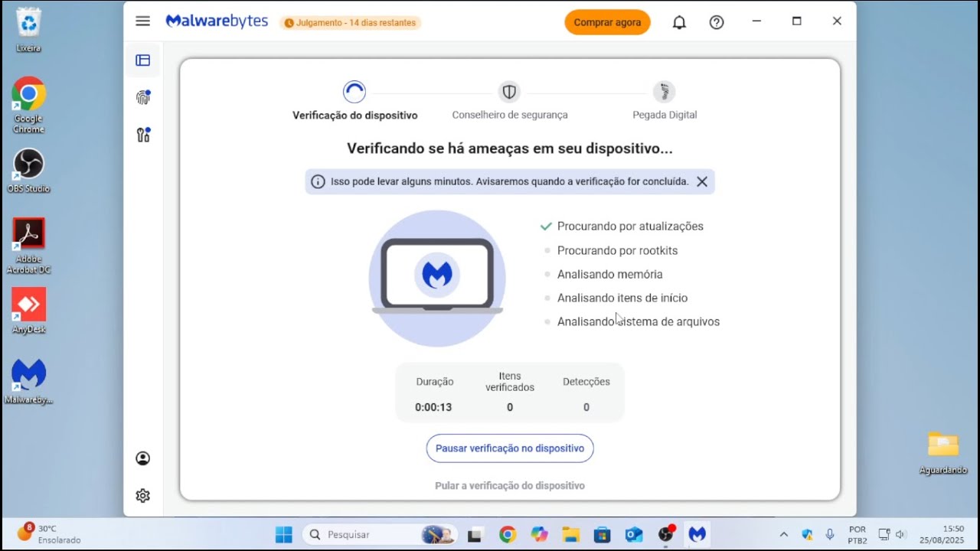This screenshot has height=551, width=980.
Task: Open the OBS Studio desktop shortcut
Action: [28, 171]
